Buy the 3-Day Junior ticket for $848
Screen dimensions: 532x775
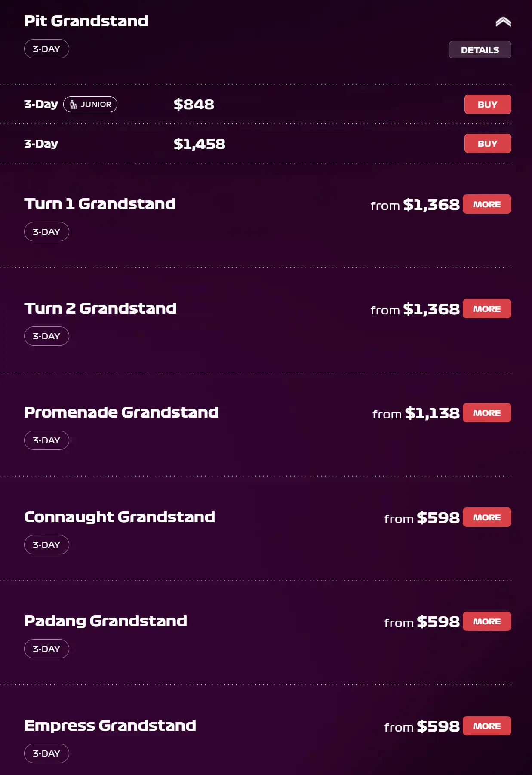click(487, 105)
